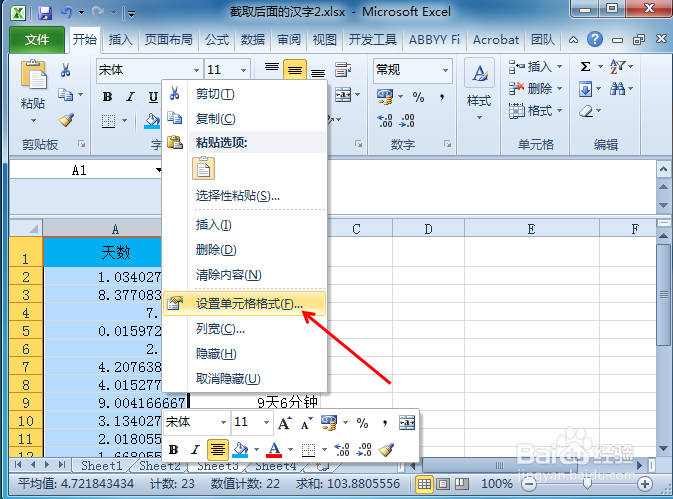Viewport: 673px width, 499px height.
Task: Open the number format 常规 dropdown
Action: tap(445, 70)
